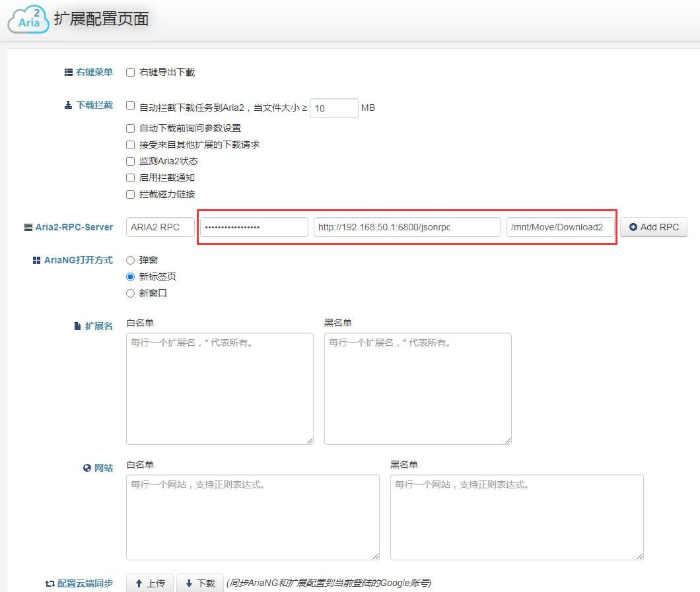The image size is (700, 592).
Task: Click the extension name file icon
Action: pos(77,326)
